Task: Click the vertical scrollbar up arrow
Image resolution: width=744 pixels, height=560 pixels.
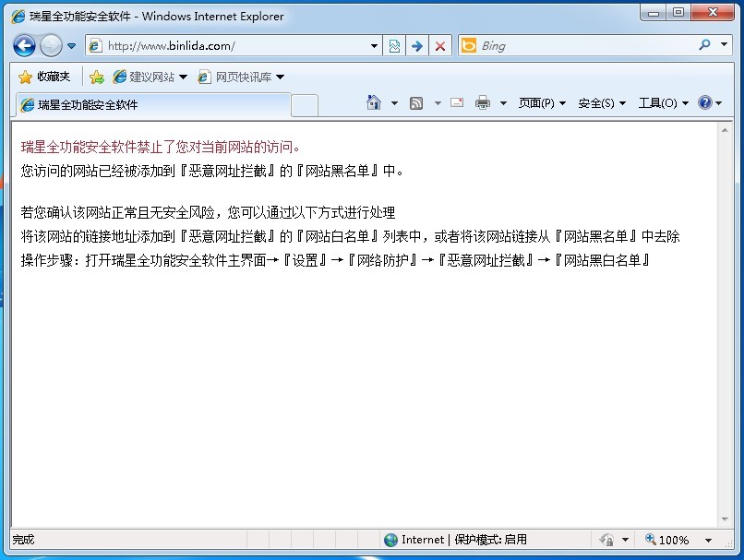Action: tap(725, 130)
